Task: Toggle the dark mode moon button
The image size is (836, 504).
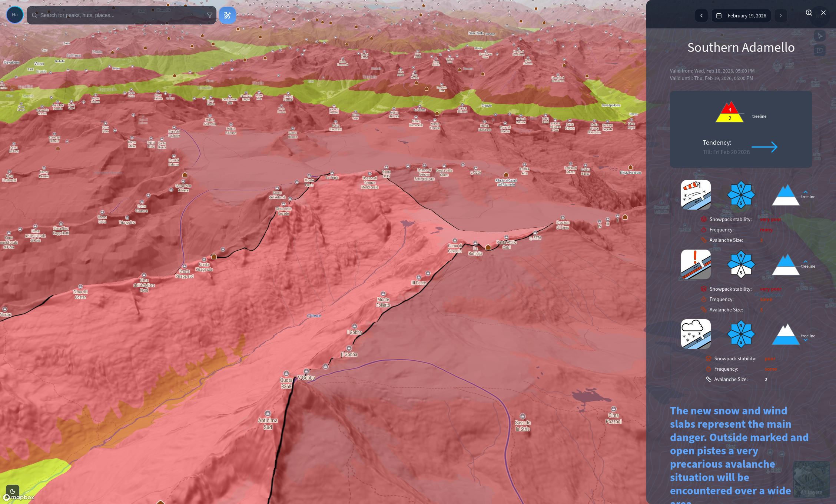Action: [x=13, y=491]
